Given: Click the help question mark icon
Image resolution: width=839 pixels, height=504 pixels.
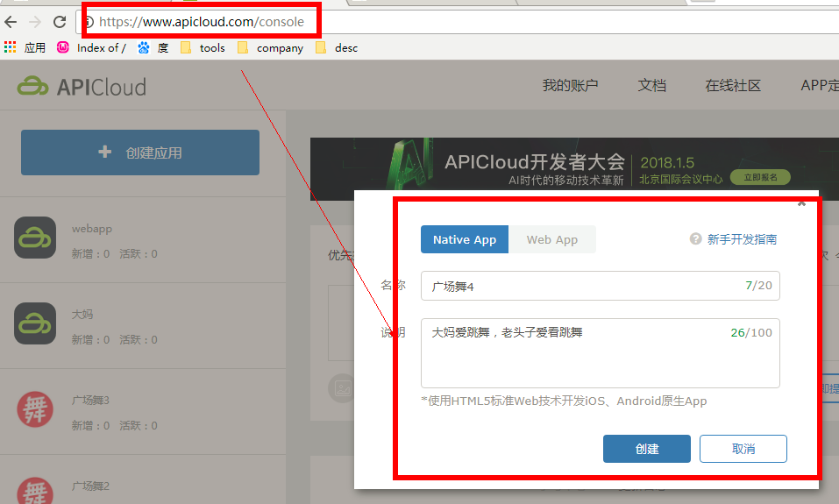Looking at the screenshot, I should [695, 239].
